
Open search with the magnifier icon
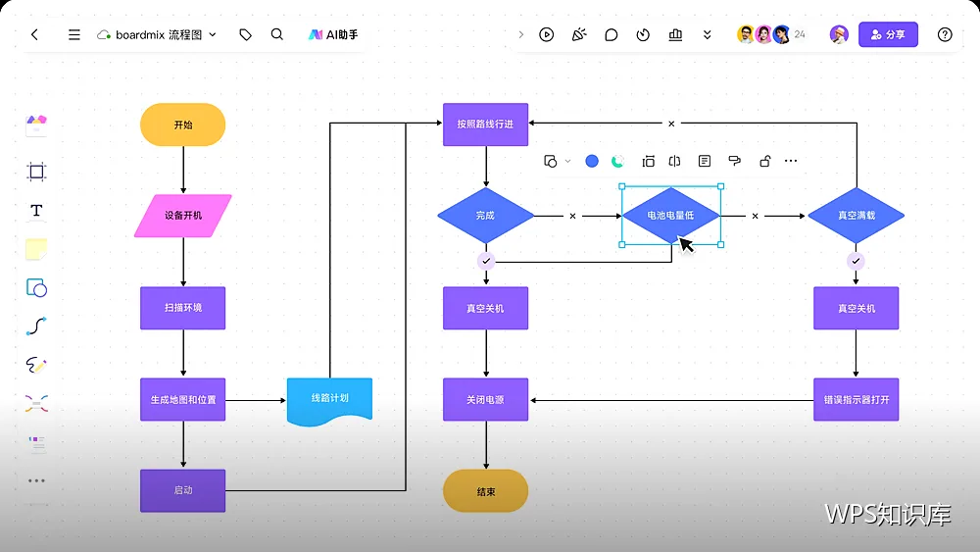277,34
